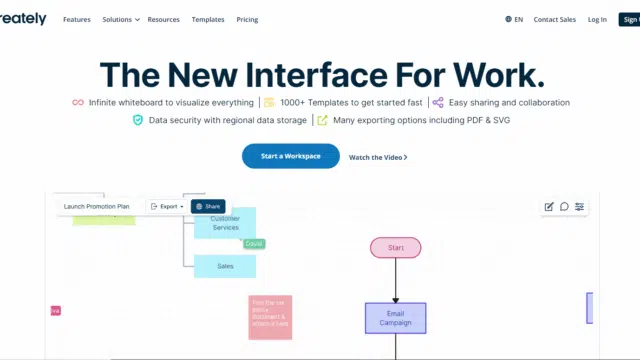
Task: Expand the Solutions dropdown
Action: (x=121, y=20)
